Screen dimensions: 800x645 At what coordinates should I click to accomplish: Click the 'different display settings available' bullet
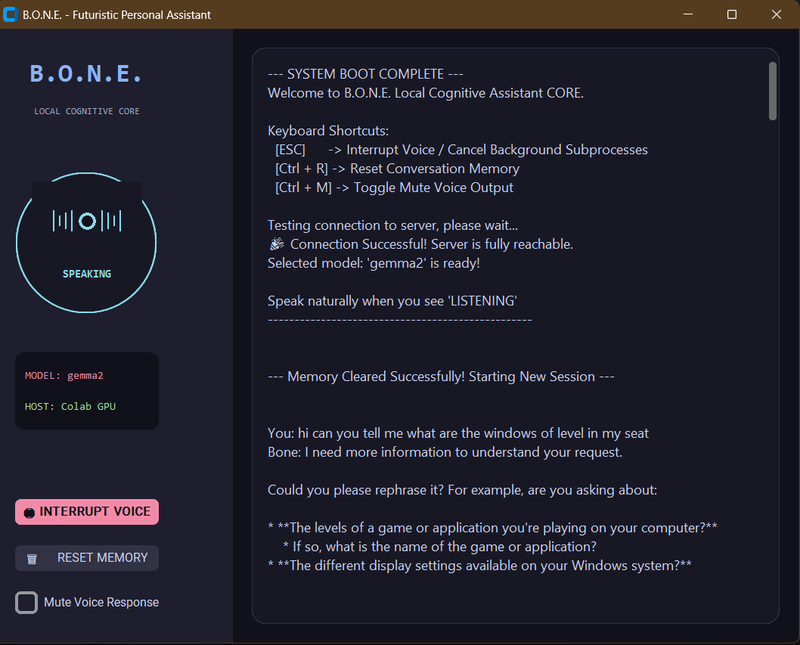[x=480, y=565]
